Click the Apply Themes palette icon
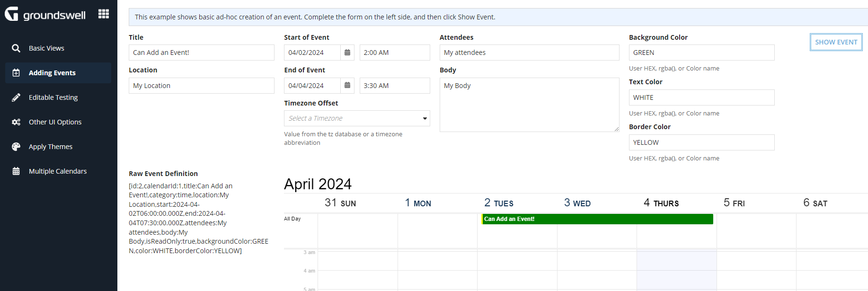Image resolution: width=868 pixels, height=291 pixels. tap(16, 147)
